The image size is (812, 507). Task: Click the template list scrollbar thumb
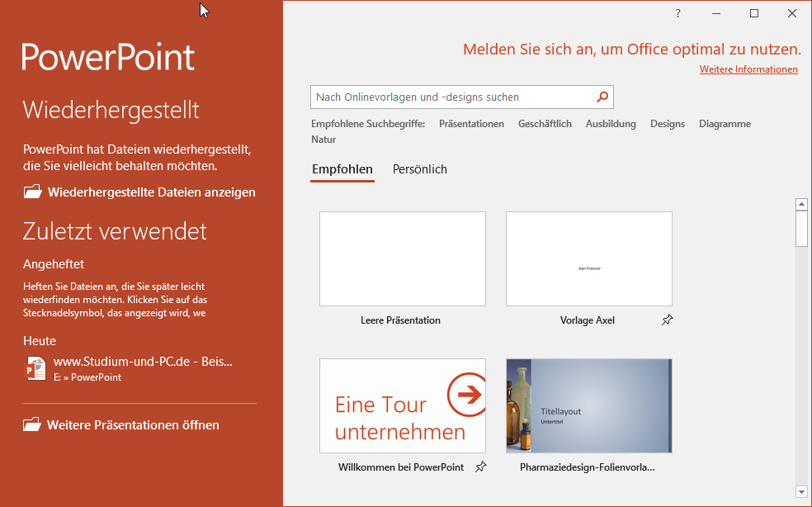click(801, 229)
